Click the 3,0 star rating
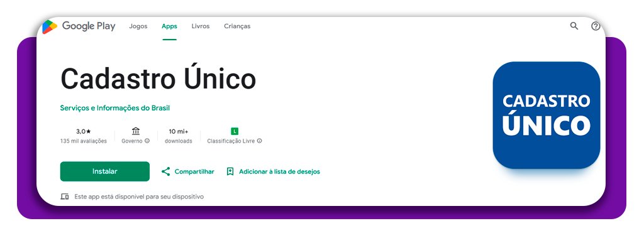This screenshot has height=243, width=644. (84, 131)
